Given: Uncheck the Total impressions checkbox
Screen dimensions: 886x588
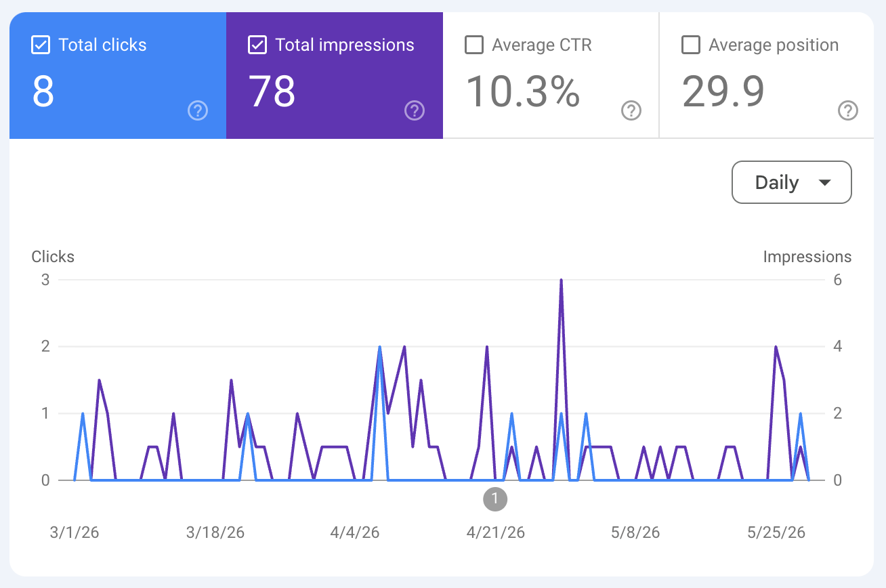Looking at the screenshot, I should 257,45.
